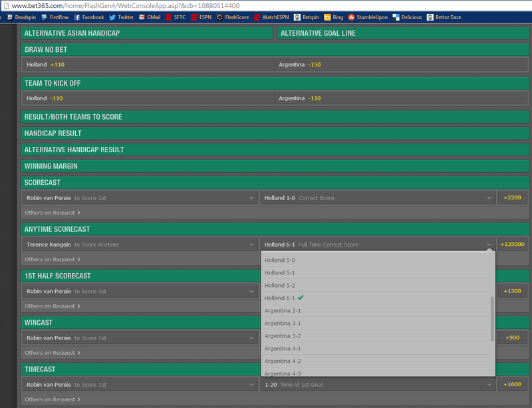
Task: Open Others on Request under 1st Half Scorecast
Action: [x=53, y=306]
